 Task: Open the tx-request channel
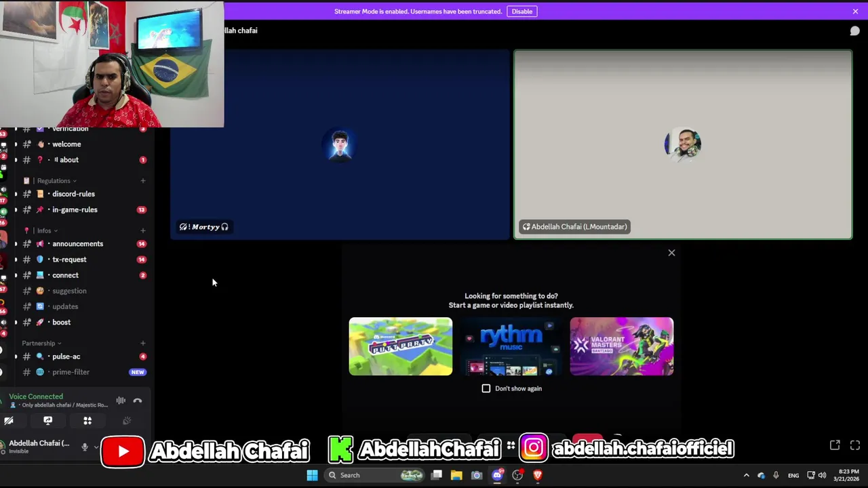tap(81, 260)
